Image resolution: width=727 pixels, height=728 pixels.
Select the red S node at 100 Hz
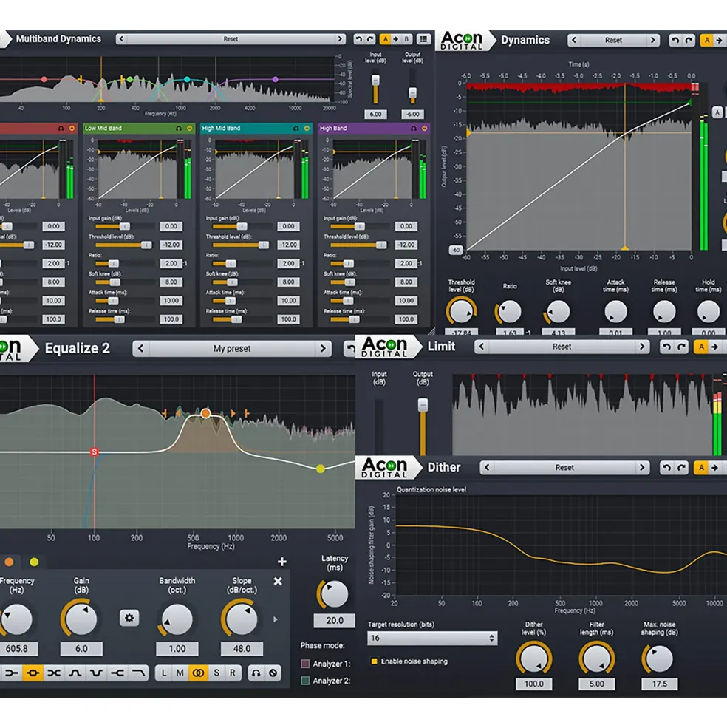tap(95, 452)
